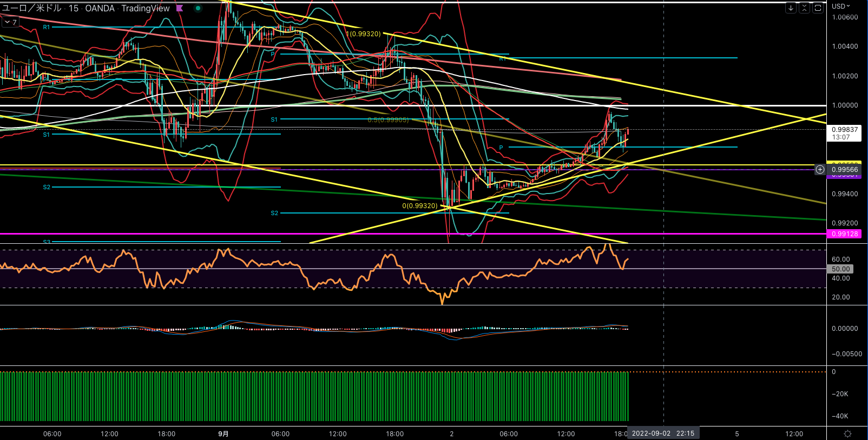Select the 1(0.99320) Fibonacci level label

pos(363,34)
